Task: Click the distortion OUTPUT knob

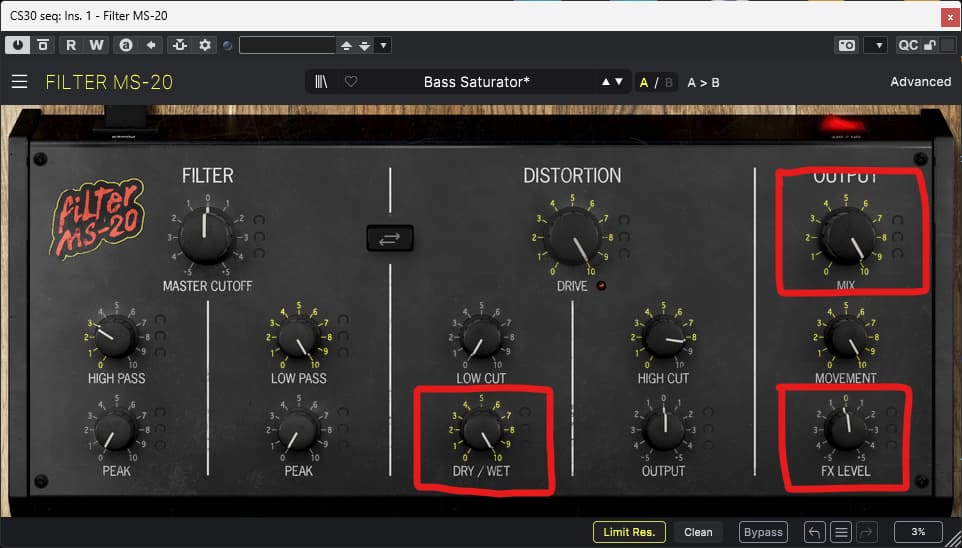Action: (x=663, y=430)
